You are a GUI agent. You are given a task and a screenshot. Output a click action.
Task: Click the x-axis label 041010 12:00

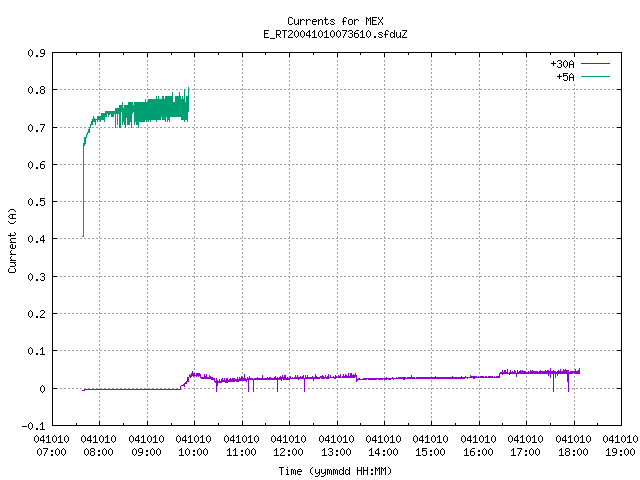click(x=288, y=445)
